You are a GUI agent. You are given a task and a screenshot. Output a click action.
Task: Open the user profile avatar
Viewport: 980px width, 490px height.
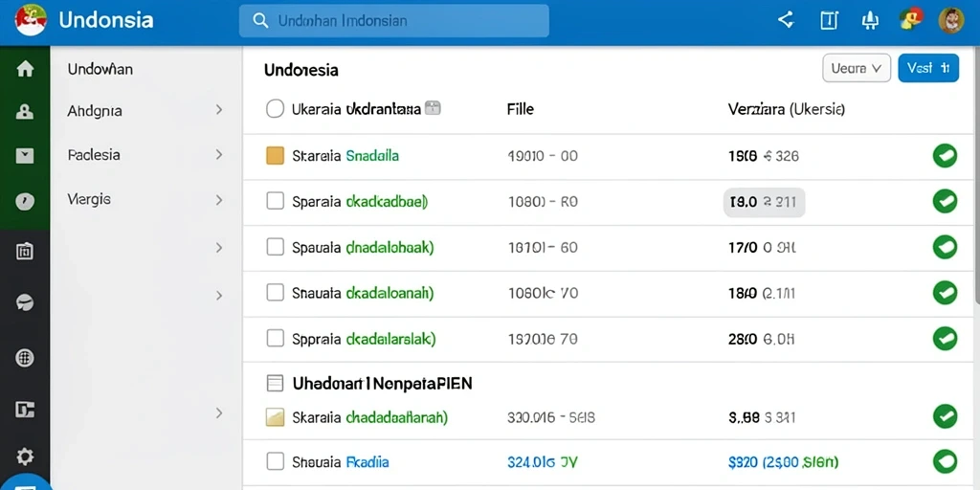pos(951,20)
